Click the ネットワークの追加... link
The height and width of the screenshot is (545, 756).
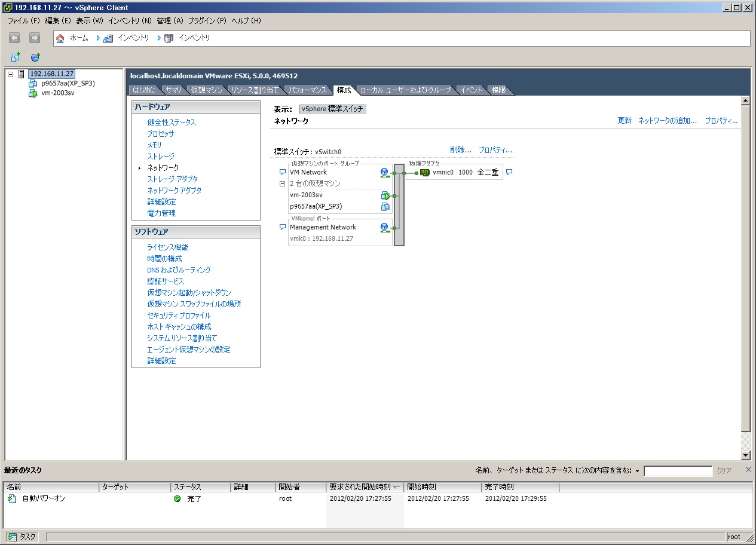tap(668, 121)
